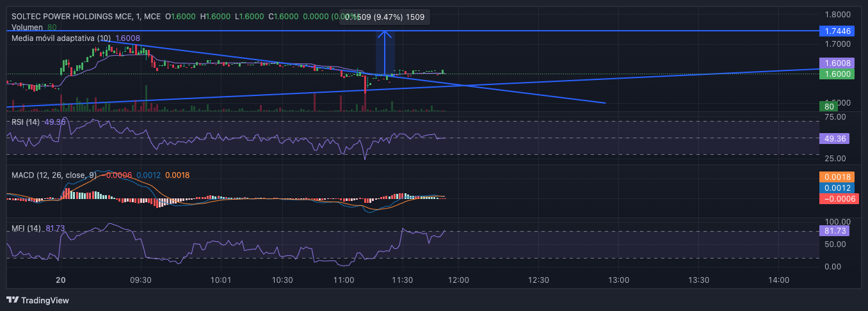Click the green 1.6000 last price tag
Viewport: 868px width, 311px height.
click(x=837, y=74)
